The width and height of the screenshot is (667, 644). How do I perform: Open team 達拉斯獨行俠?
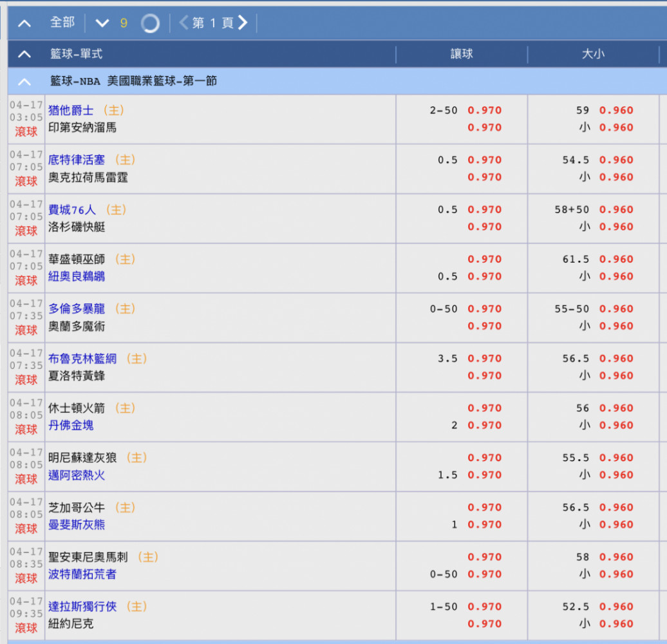(x=82, y=607)
